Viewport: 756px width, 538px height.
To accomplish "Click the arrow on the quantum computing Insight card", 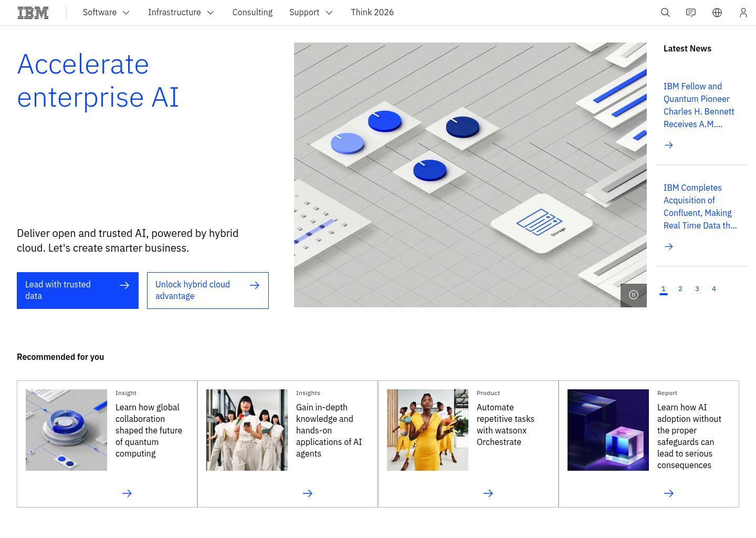I will point(127,493).
